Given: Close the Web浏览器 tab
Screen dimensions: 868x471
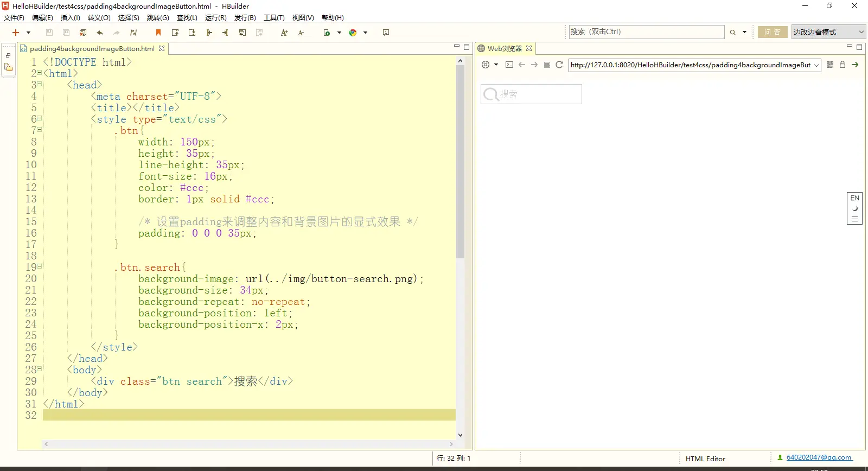Looking at the screenshot, I should pos(529,48).
